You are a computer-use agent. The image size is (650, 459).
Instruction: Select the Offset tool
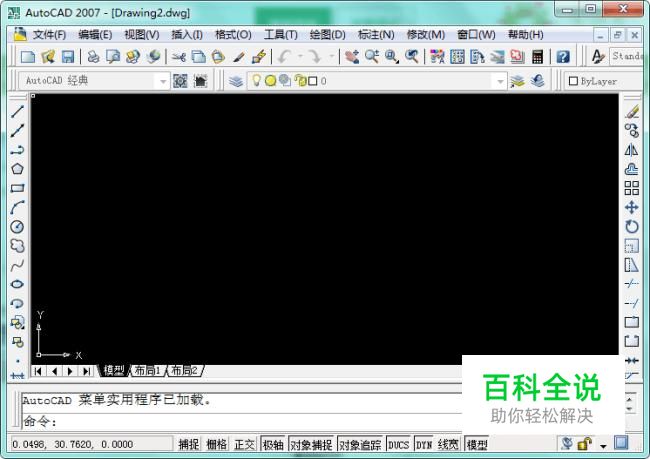[631, 169]
